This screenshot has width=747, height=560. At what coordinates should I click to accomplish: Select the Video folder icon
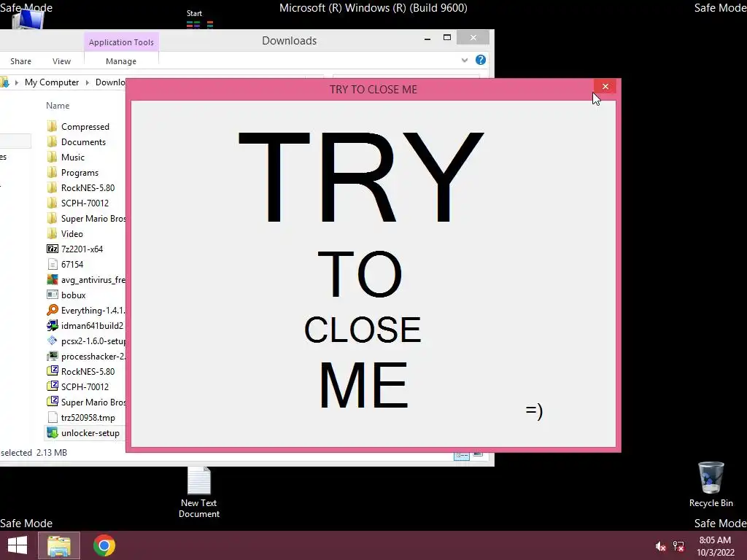tap(53, 234)
